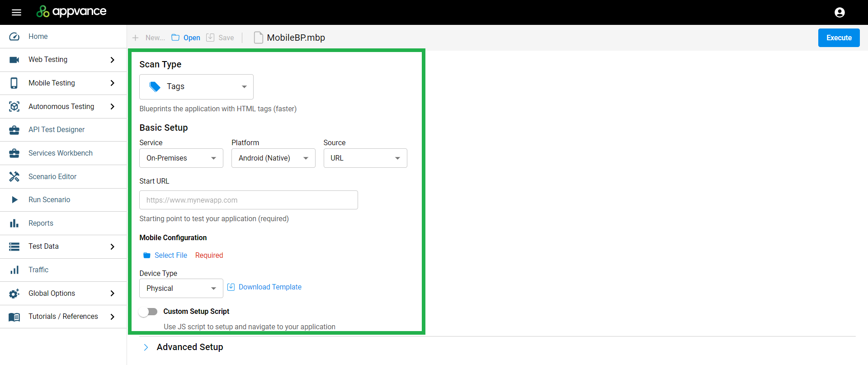Click the Custom Setup Script label
The height and width of the screenshot is (365, 868).
pos(196,312)
